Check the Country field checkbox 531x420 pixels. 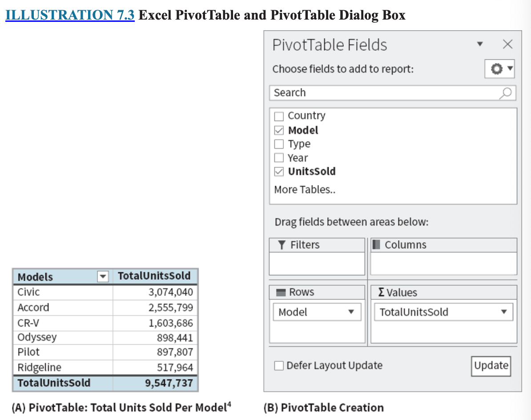279,116
